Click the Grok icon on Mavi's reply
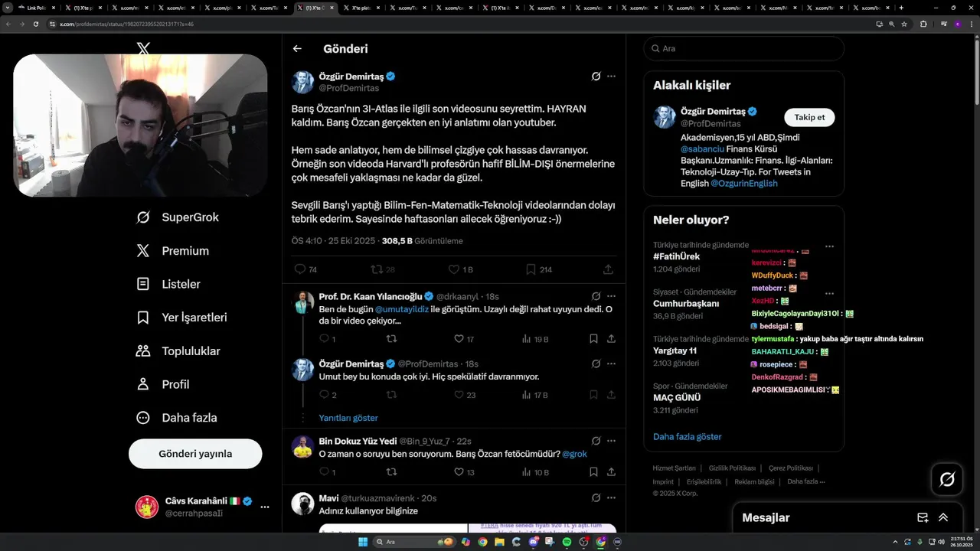Viewport: 980px width, 551px height. [596, 498]
